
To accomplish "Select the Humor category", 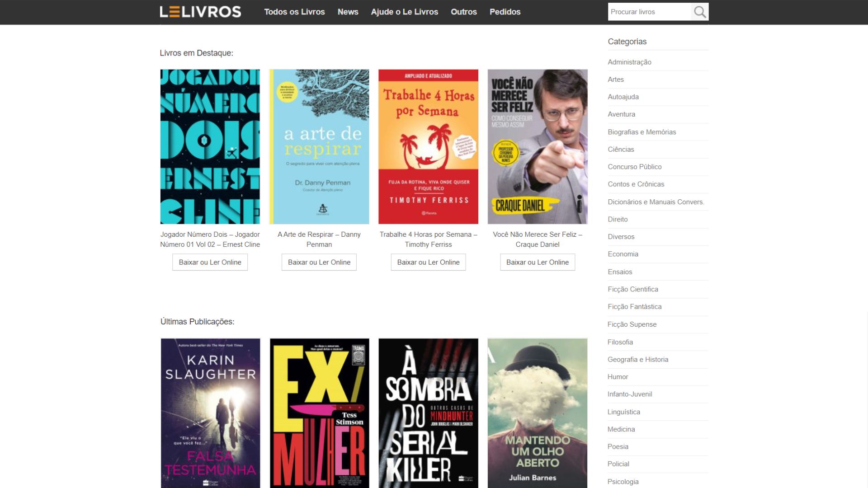I will [x=618, y=377].
